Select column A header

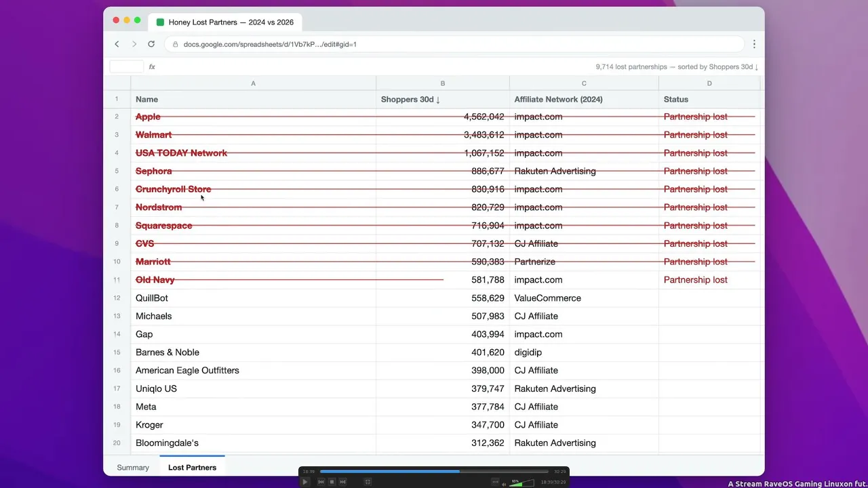[x=254, y=83]
